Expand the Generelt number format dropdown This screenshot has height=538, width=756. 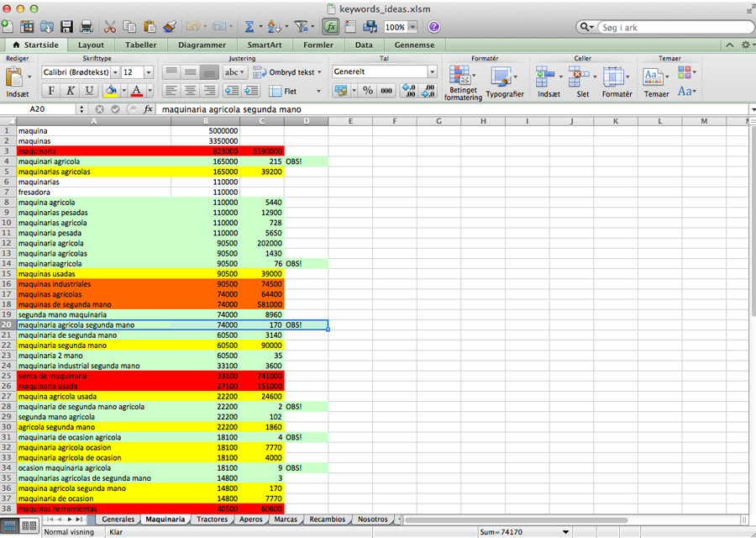(433, 72)
